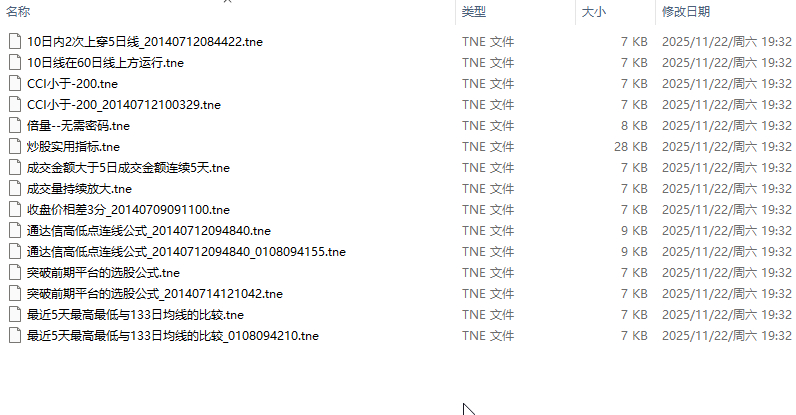Sort files by 类型 column header
Viewport: 796px width, 415px height.
click(x=474, y=12)
